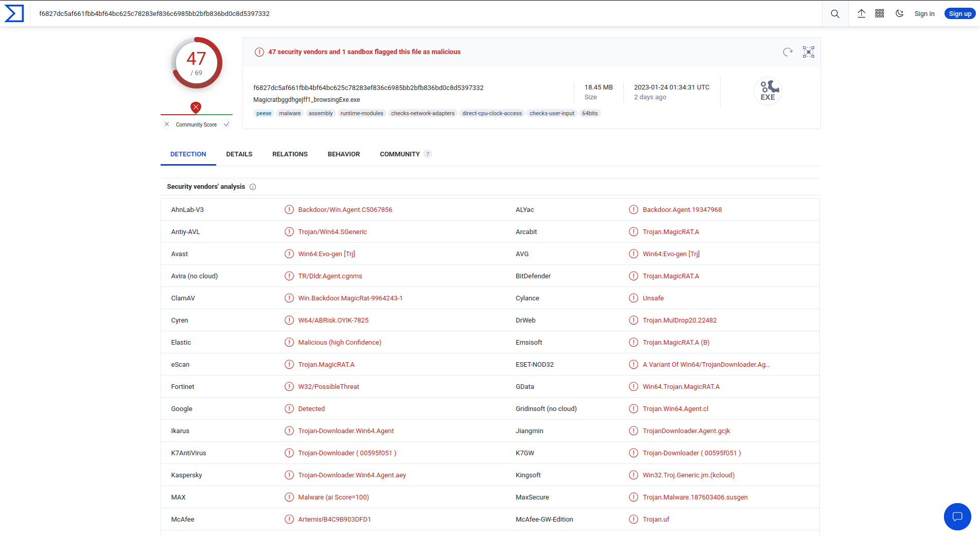This screenshot has height=536, width=980.
Task: Open the apps grid menu icon
Action: click(x=880, y=13)
